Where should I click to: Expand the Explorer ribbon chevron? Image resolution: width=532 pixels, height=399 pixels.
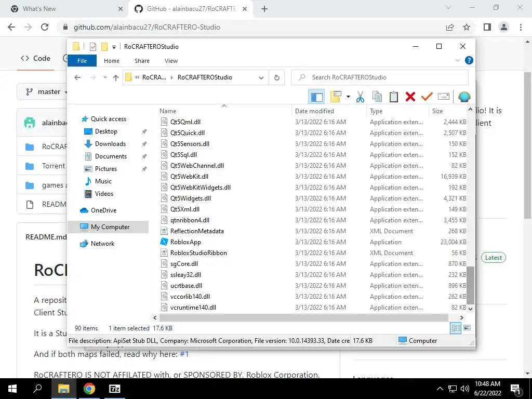(x=457, y=60)
